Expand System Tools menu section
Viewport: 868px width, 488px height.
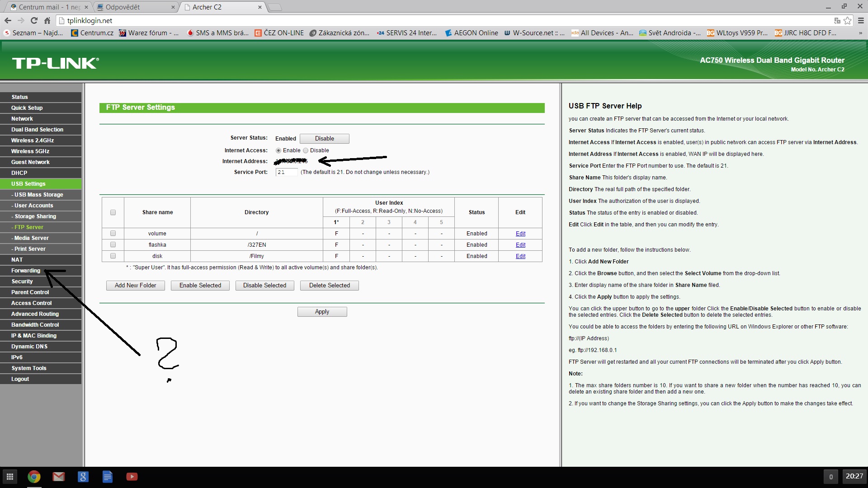tap(29, 368)
